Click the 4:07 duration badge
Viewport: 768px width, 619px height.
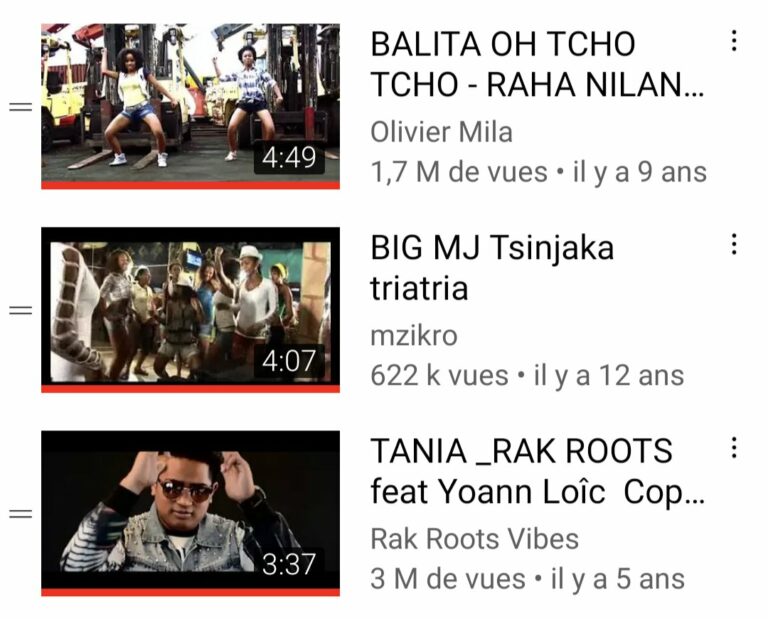(289, 361)
